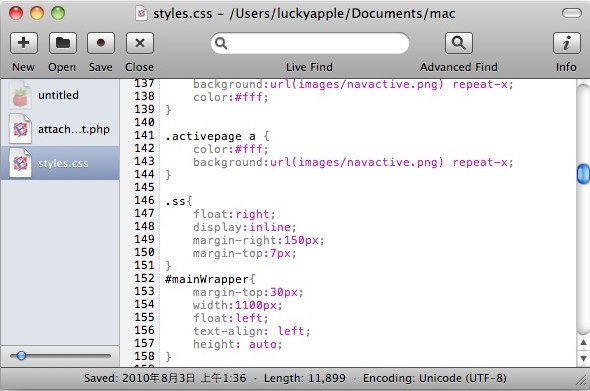Focus the Live Find search field
The width and height of the screenshot is (590, 391).
pos(310,43)
